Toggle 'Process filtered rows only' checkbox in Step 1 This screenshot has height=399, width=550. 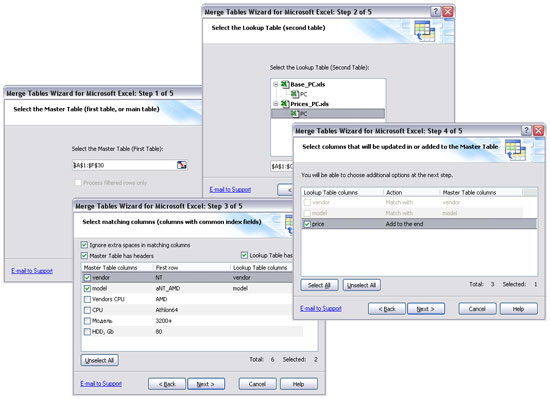pos(78,183)
